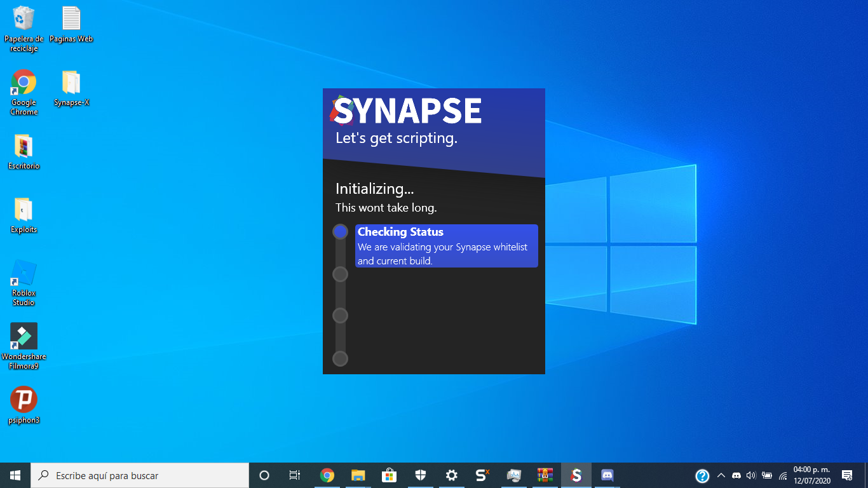This screenshot has height=488, width=868.
Task: Open the volume speaker control in tray
Action: tap(751, 475)
